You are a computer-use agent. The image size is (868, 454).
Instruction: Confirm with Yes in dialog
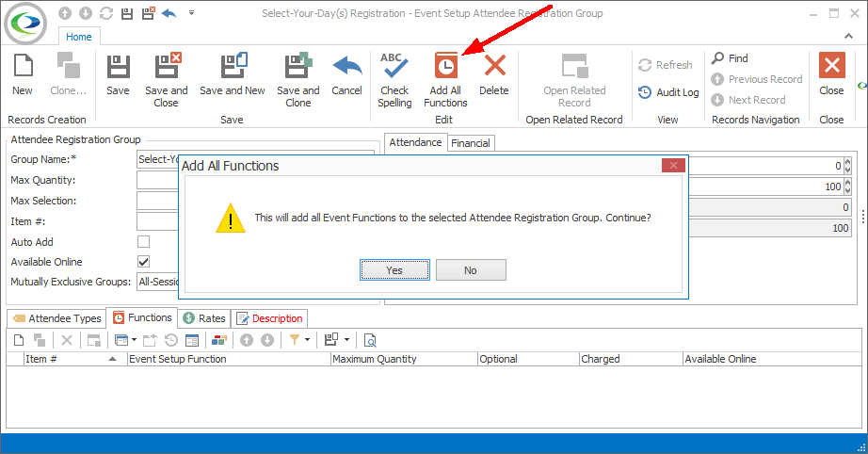394,270
